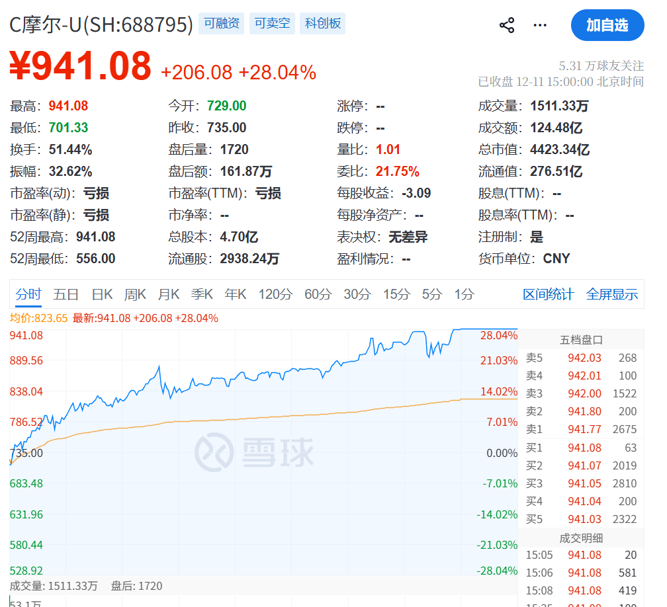The width and height of the screenshot is (667, 607).
Task: Click 全屏显示 to view fullscreen chart
Action: [x=611, y=294]
